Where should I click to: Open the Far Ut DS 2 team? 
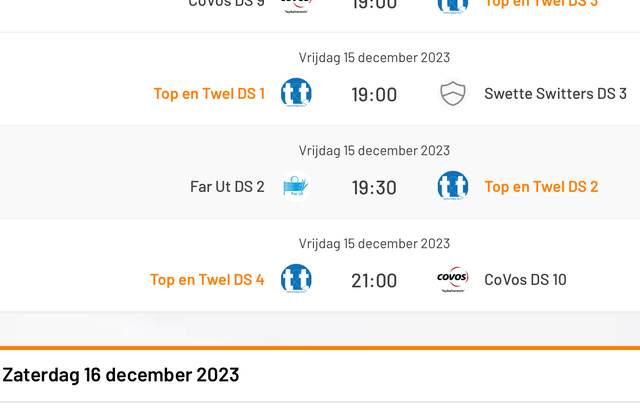tap(227, 187)
